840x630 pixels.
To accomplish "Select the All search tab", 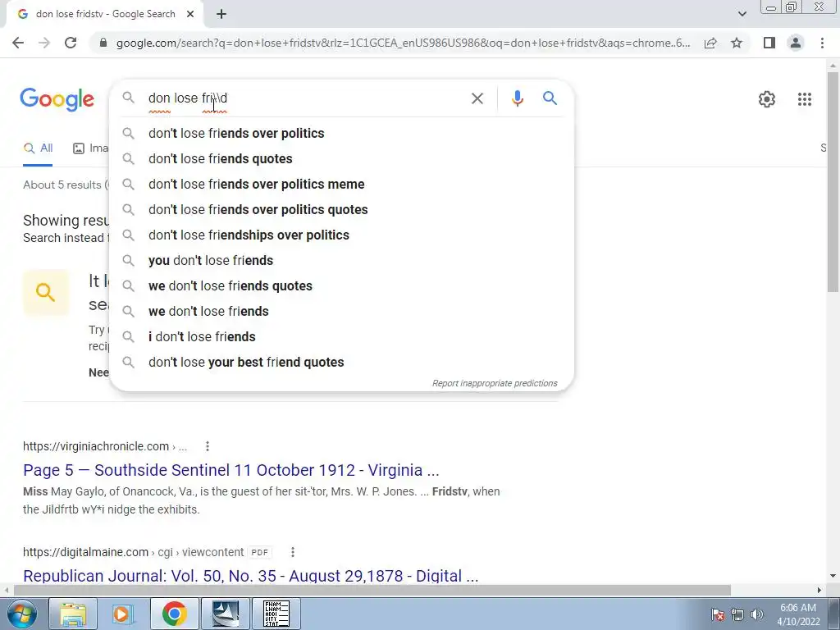I will coord(38,148).
